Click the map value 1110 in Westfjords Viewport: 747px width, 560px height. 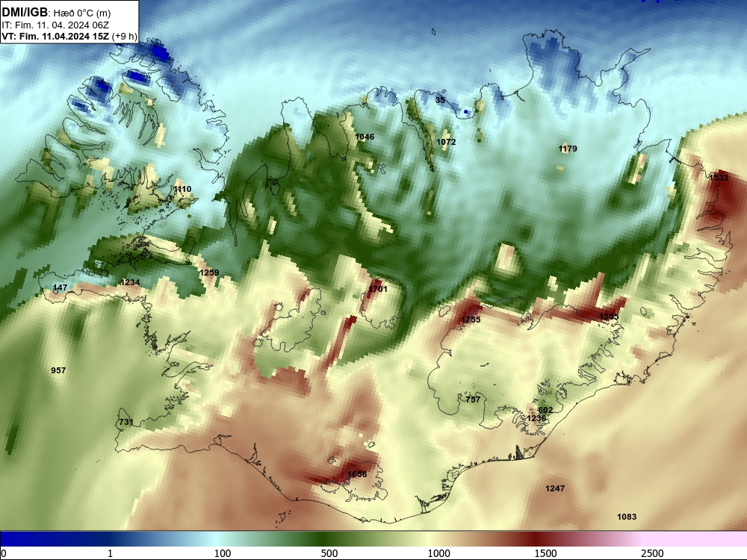tap(182, 189)
